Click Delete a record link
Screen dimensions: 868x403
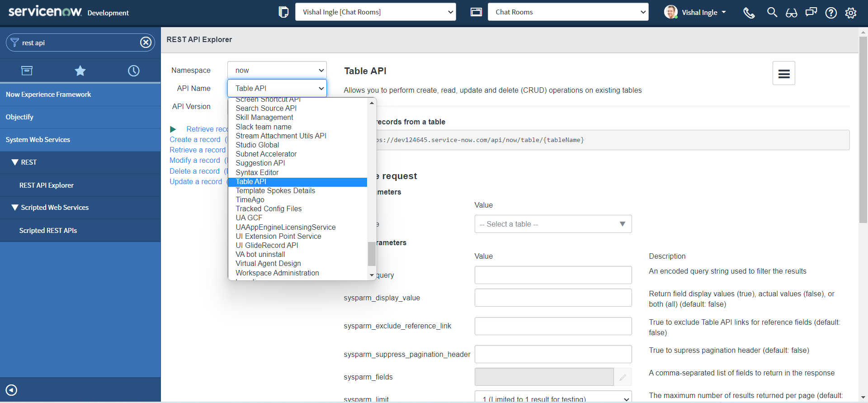[194, 171]
